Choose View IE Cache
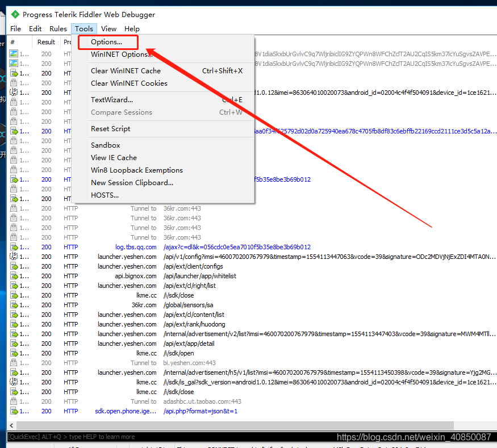 (x=163, y=158)
